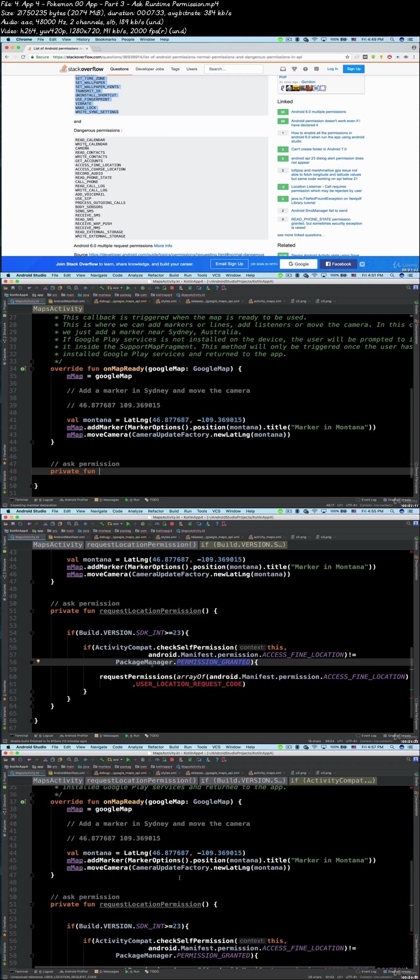Open Messages tool window in 4:55 PM Android Studio
This screenshot has width=420, height=980.
107,736
